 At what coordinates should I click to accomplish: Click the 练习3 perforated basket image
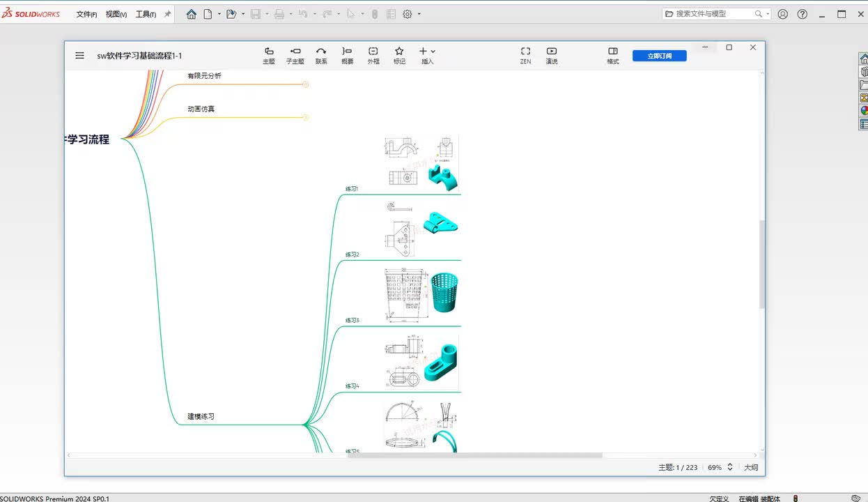pos(421,296)
